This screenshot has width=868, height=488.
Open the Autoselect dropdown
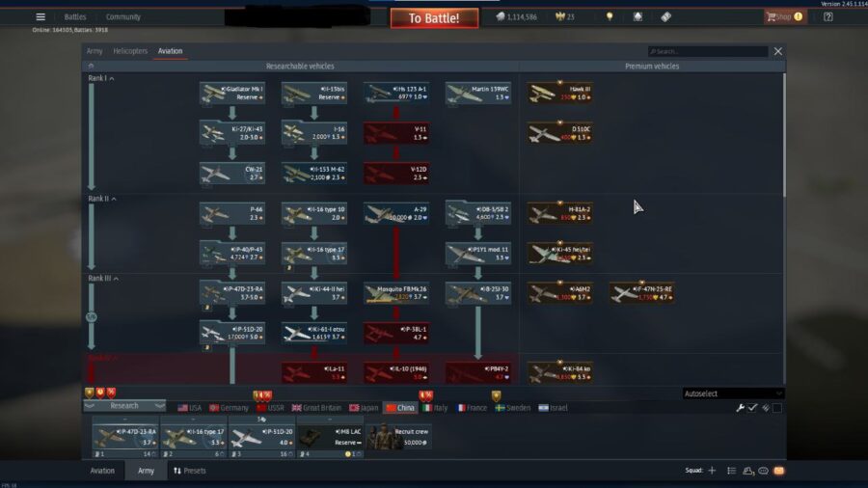coord(733,393)
